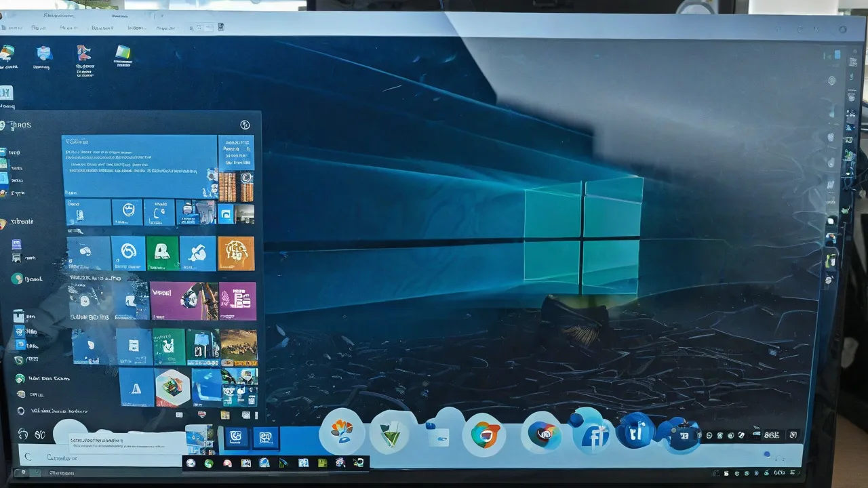Screen dimensions: 868x488
Task: Launch the green V-shaped triangle dock app
Action: (391, 434)
